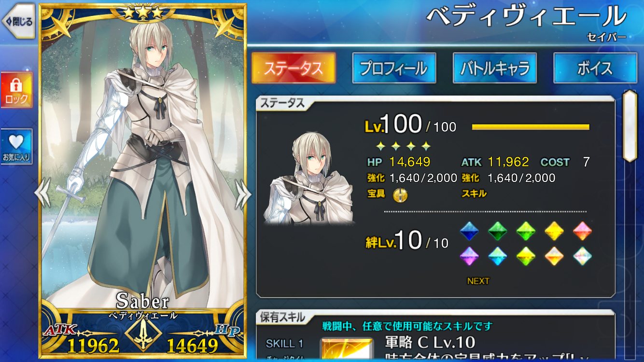Click the 軍略 C skill icon
The image size is (644, 362).
[x=347, y=349]
